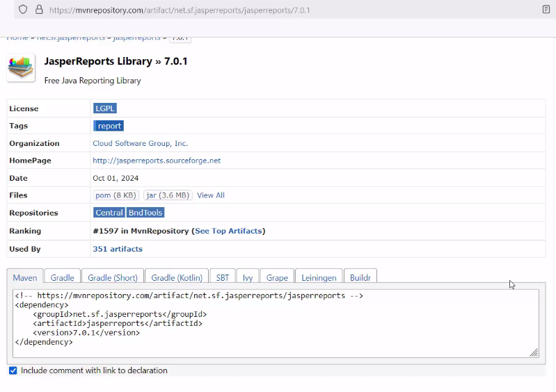The height and width of the screenshot is (392, 556).
Task: Click the JasperReports Library » 7.0.1 heading
Action: 116,61
